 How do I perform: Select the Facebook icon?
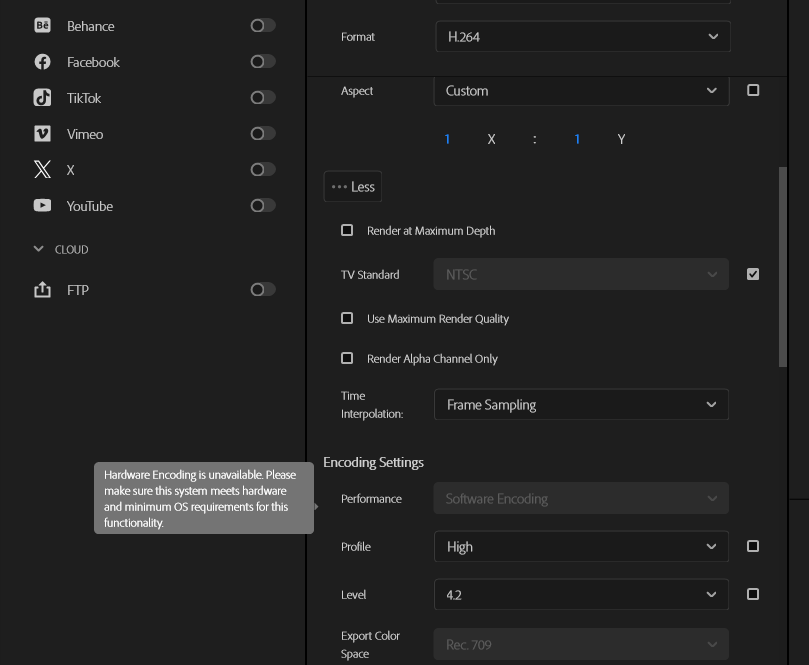pos(42,61)
